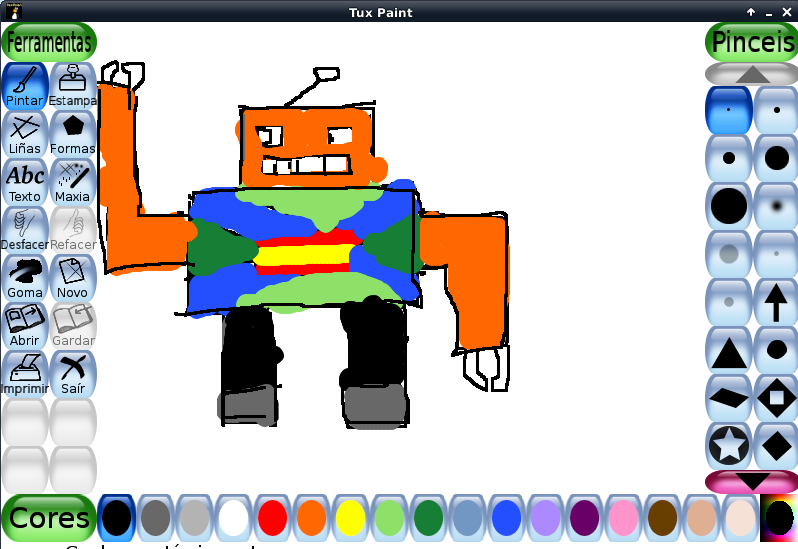Select the yellow color swatch
The image size is (798, 549).
tap(350, 518)
